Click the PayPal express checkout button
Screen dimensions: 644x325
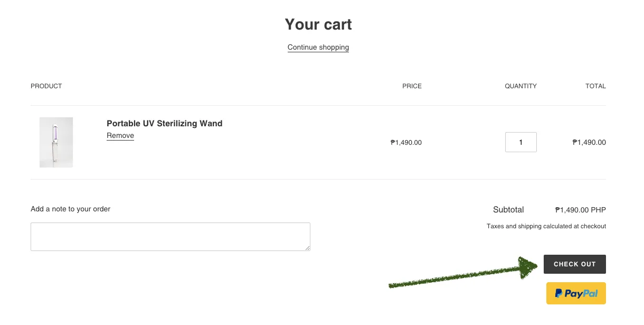coord(576,293)
